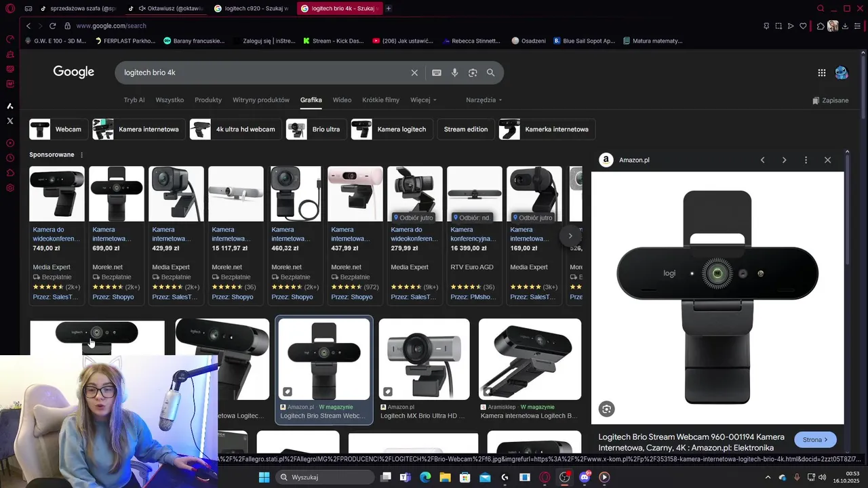Reload the current page
The width and height of the screenshot is (868, 488).
coord(52,26)
